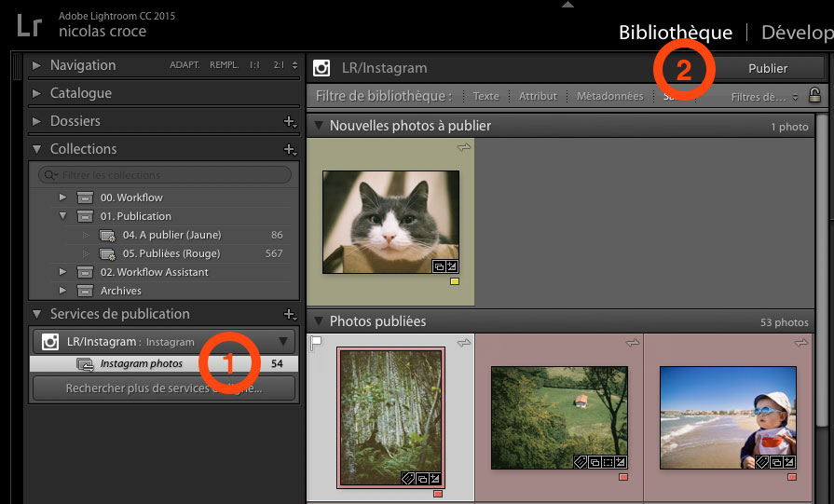Open the Filtres dropdown in the filter bar
Image resolution: width=834 pixels, height=504 pixels.
point(764,97)
